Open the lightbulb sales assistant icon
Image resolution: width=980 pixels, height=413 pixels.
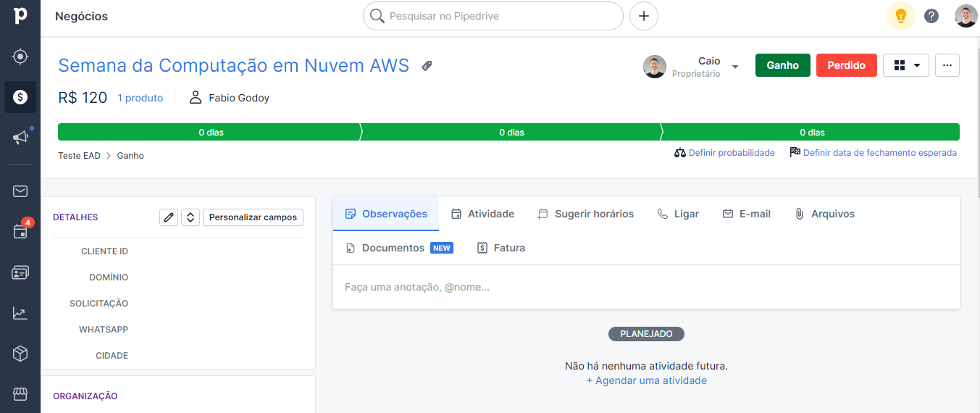click(x=901, y=16)
